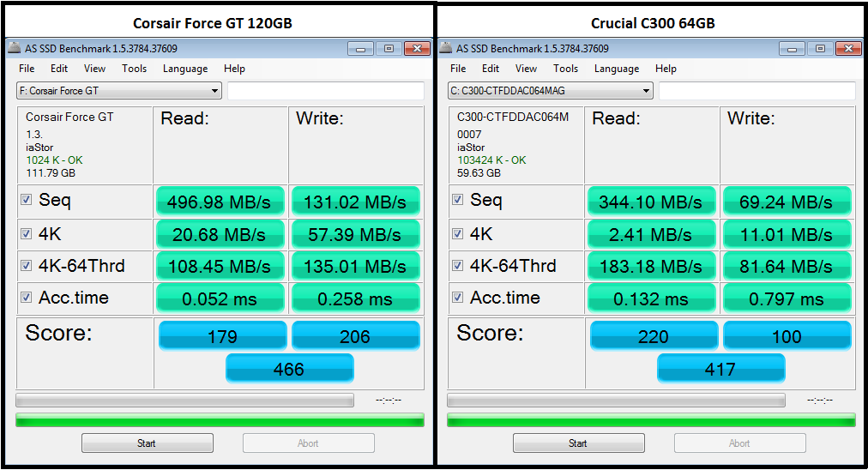Screen dimensions: 868x470
Task: Click the empty text field beside C300 drive dropdown
Action: 757,91
